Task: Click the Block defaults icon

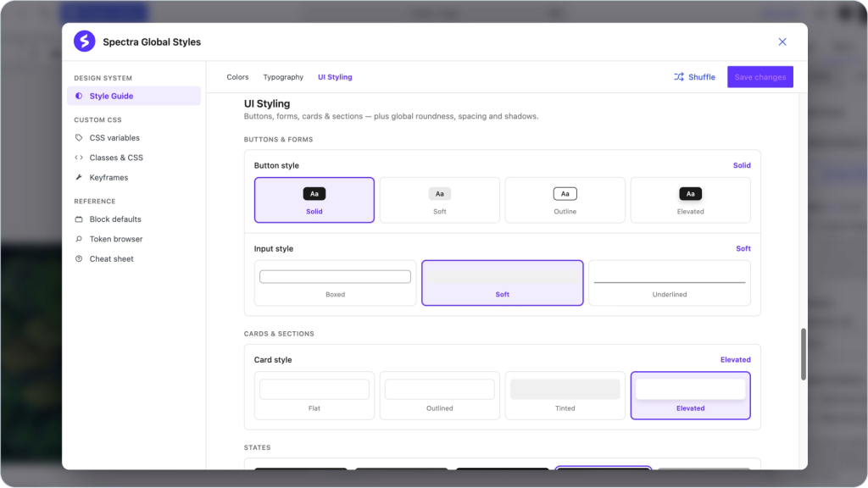Action: [79, 219]
